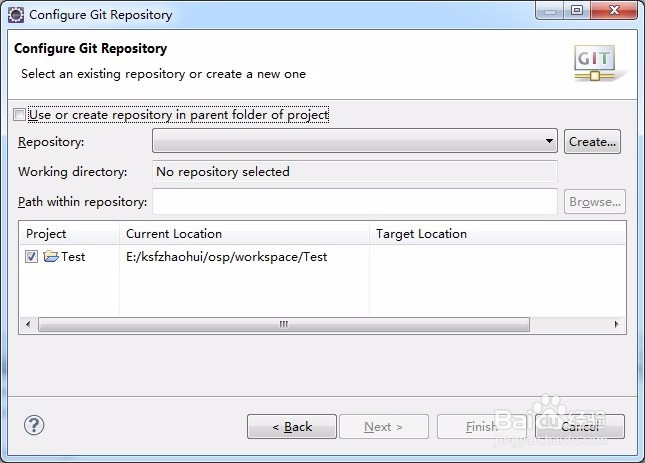Click the Next > button

tap(384, 426)
